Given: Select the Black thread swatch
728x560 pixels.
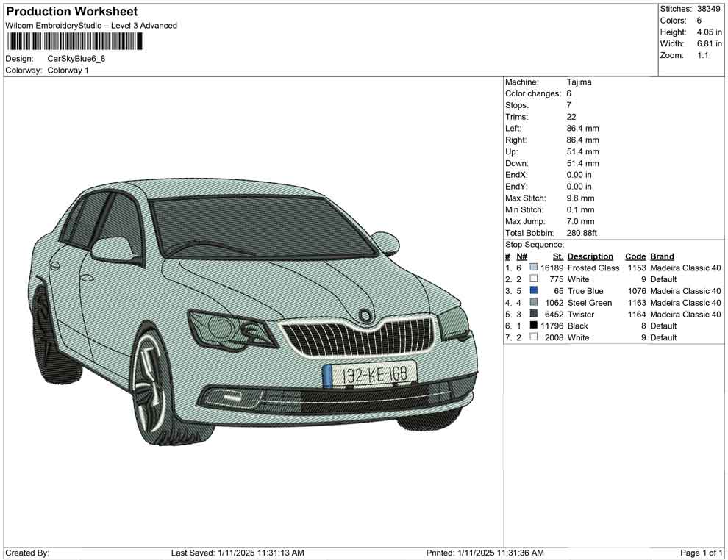Looking at the screenshot, I should [534, 326].
